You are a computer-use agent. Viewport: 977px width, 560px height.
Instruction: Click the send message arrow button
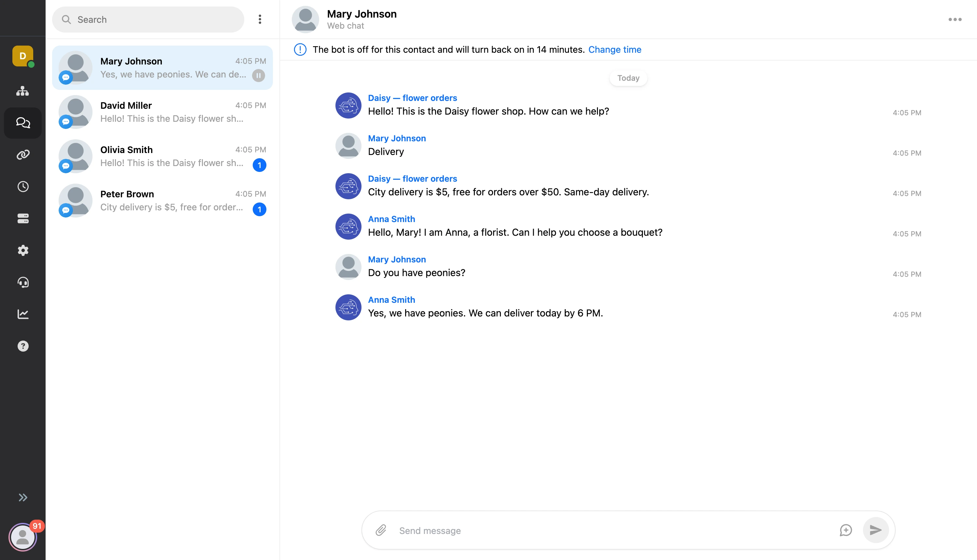(x=875, y=530)
